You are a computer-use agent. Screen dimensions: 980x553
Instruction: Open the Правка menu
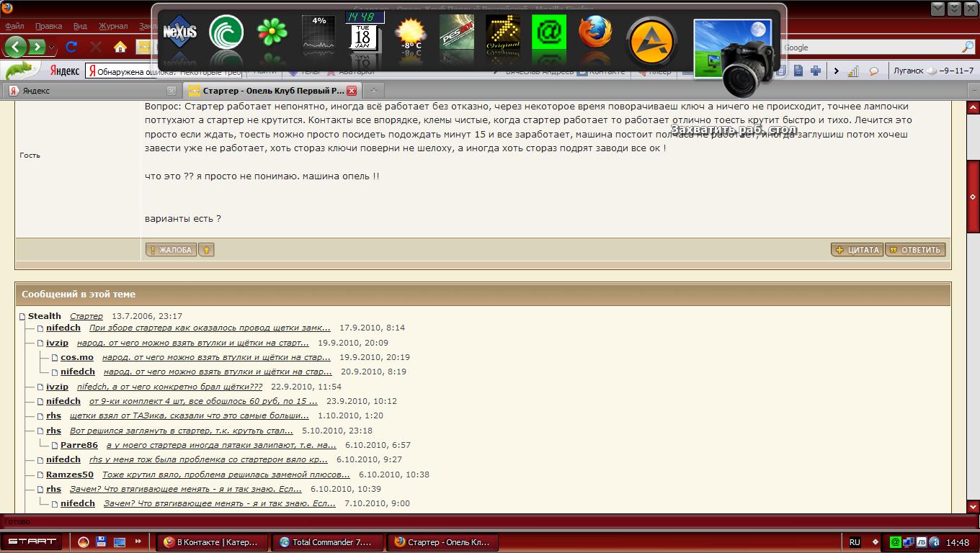click(48, 26)
